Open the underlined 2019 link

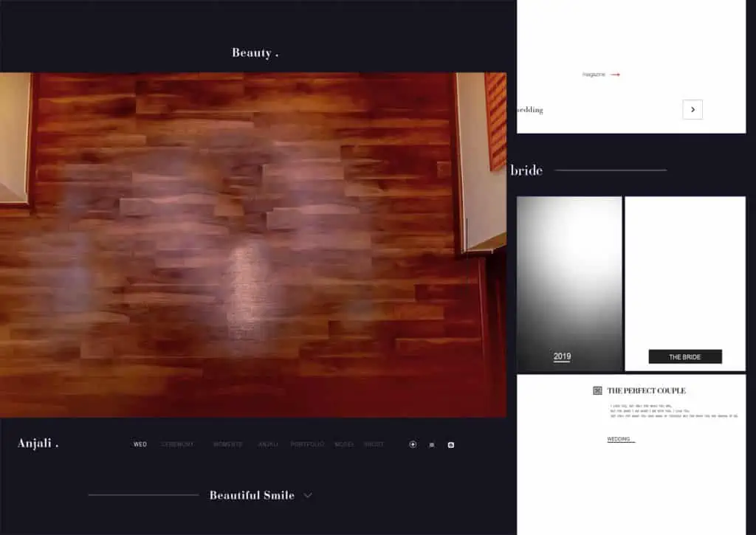click(x=562, y=357)
